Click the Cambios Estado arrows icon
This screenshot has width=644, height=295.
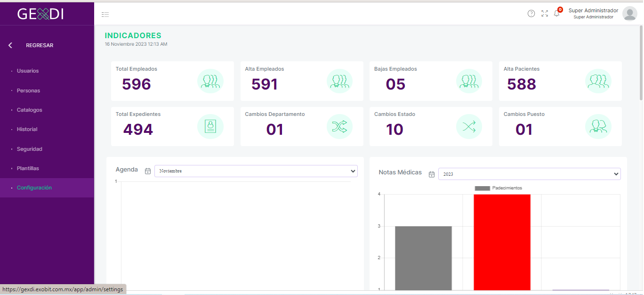point(469,126)
